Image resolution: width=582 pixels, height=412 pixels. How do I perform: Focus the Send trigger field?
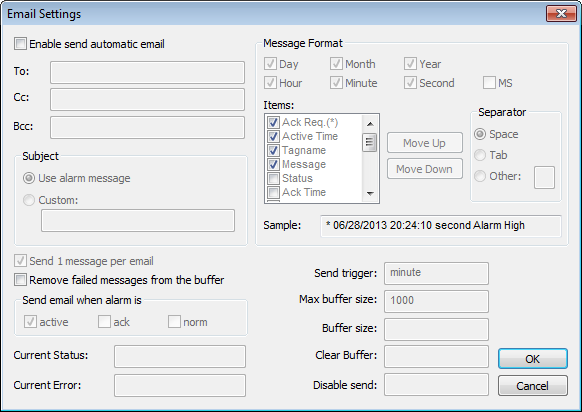(x=436, y=273)
